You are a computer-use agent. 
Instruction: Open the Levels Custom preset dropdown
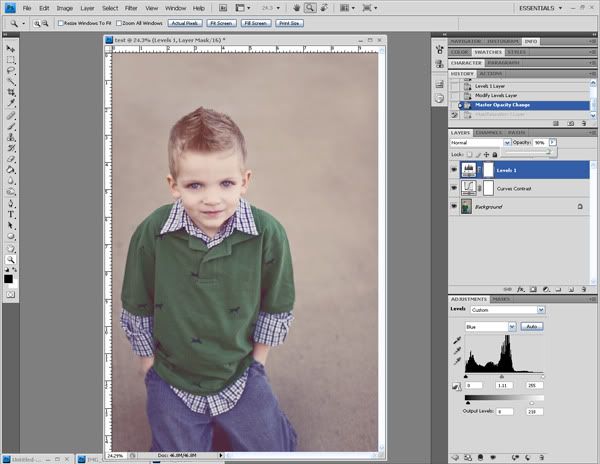507,310
